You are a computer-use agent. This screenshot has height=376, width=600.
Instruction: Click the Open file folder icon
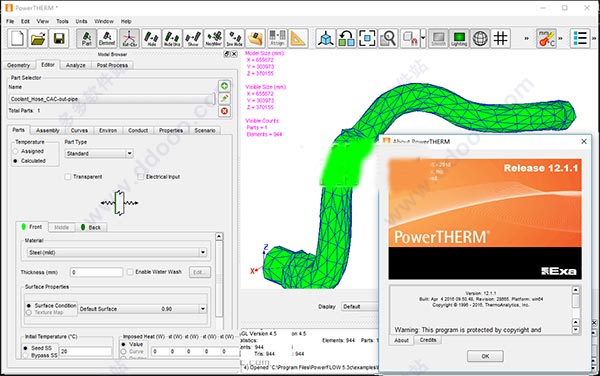pyautogui.click(x=38, y=39)
